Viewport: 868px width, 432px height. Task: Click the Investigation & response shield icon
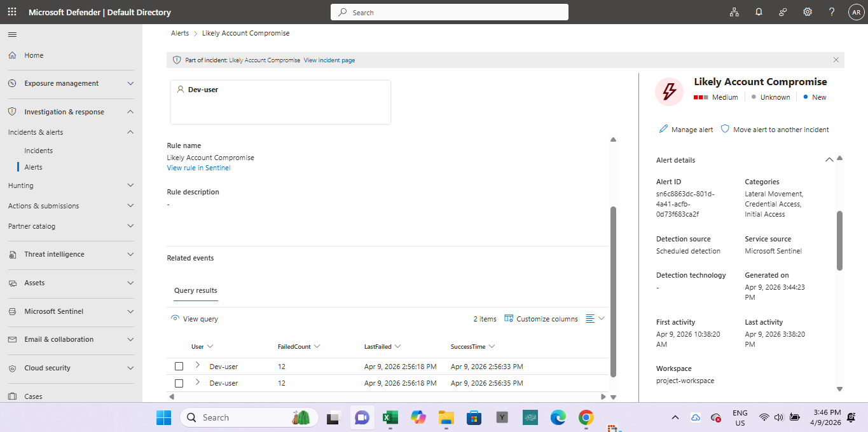point(12,112)
